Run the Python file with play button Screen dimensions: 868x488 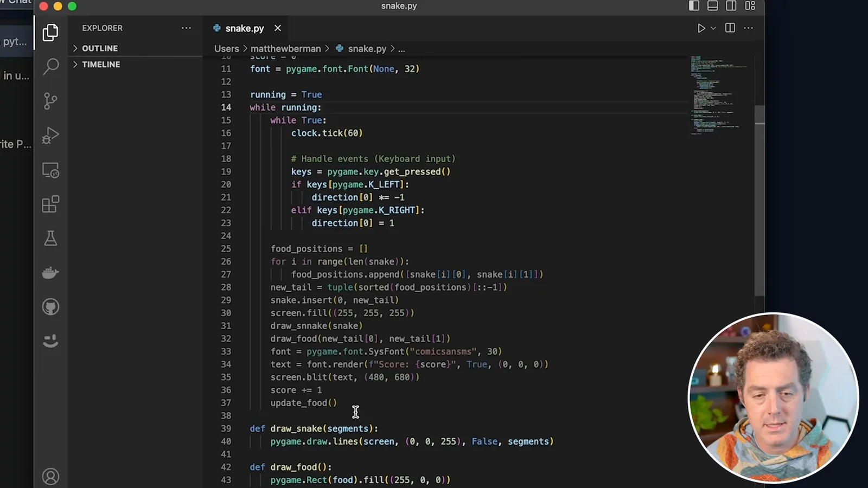point(701,28)
